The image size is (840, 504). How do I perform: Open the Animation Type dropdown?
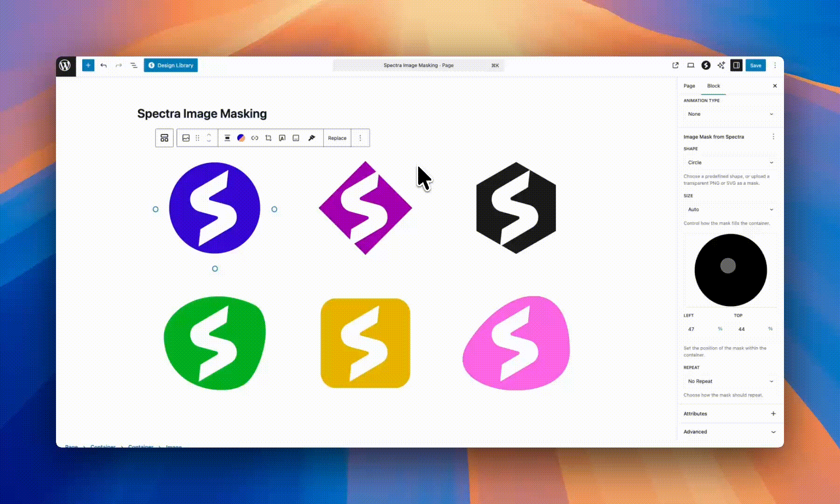pos(730,114)
